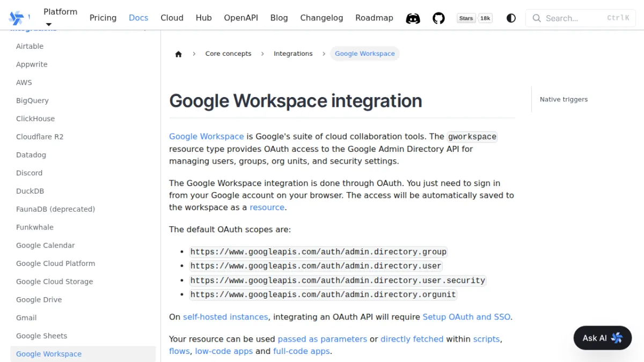The image size is (644, 362).
Task: Open the Cloud nav item
Action: [x=172, y=18]
